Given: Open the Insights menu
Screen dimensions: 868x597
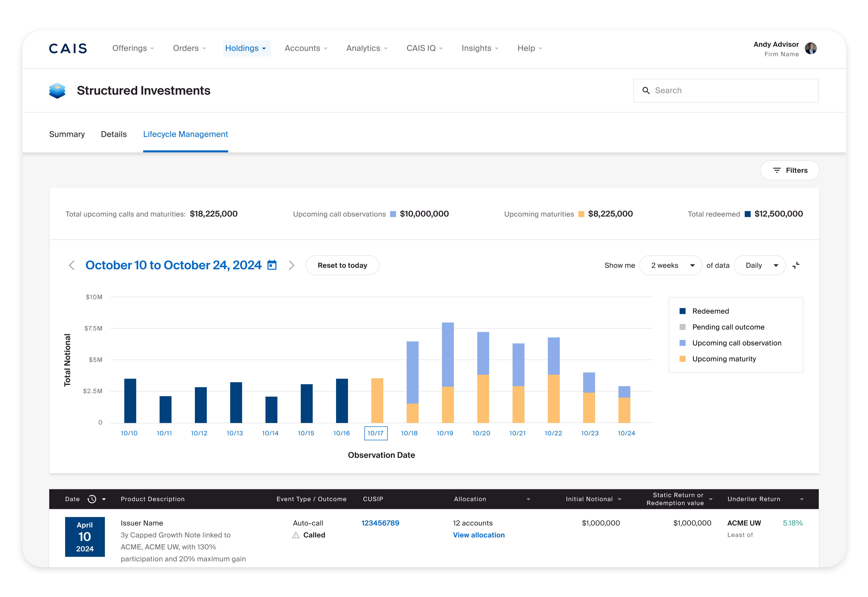Looking at the screenshot, I should (480, 48).
